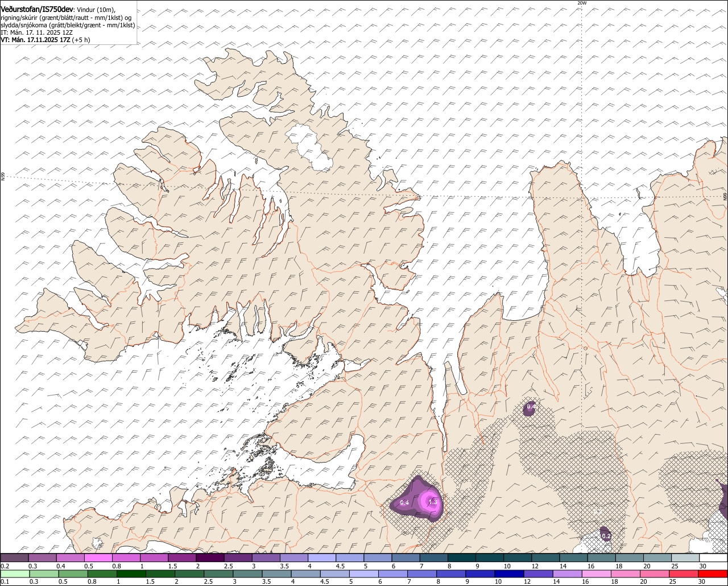Click the 'slydda/snjókoma' legend description line
728x586 pixels.
[x=68, y=25]
